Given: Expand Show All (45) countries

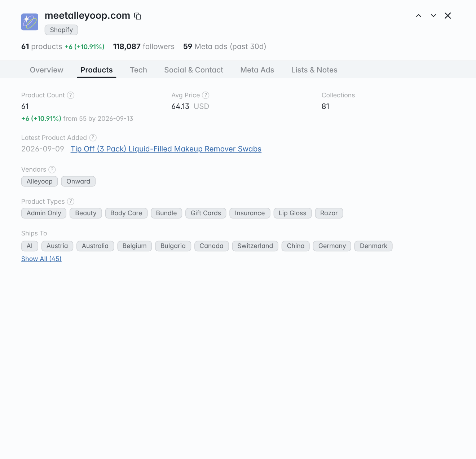Looking at the screenshot, I should tap(41, 259).
